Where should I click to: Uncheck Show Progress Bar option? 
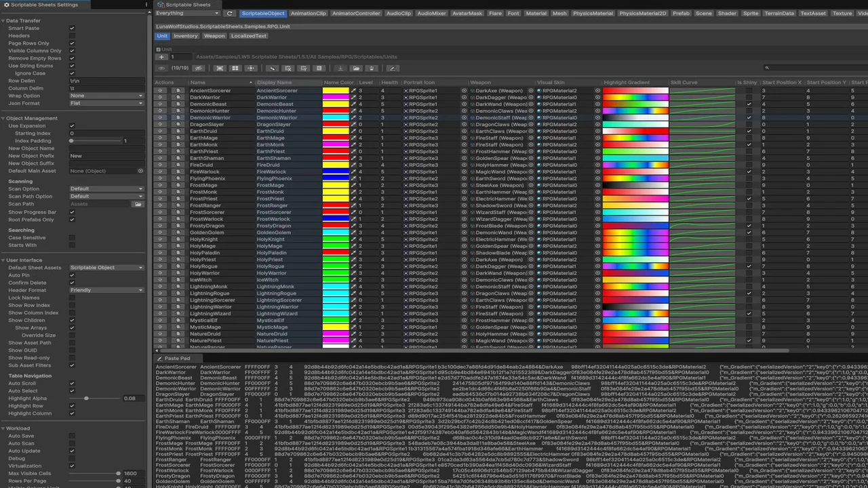[x=72, y=212]
